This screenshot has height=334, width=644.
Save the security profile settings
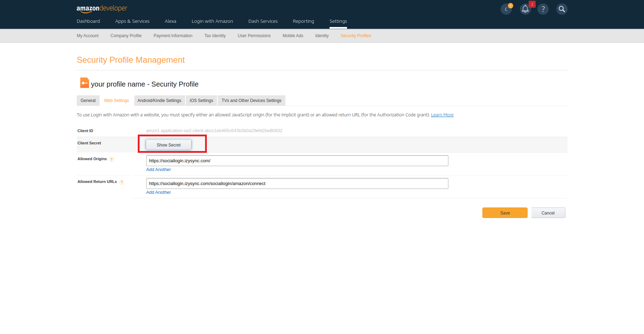point(505,213)
